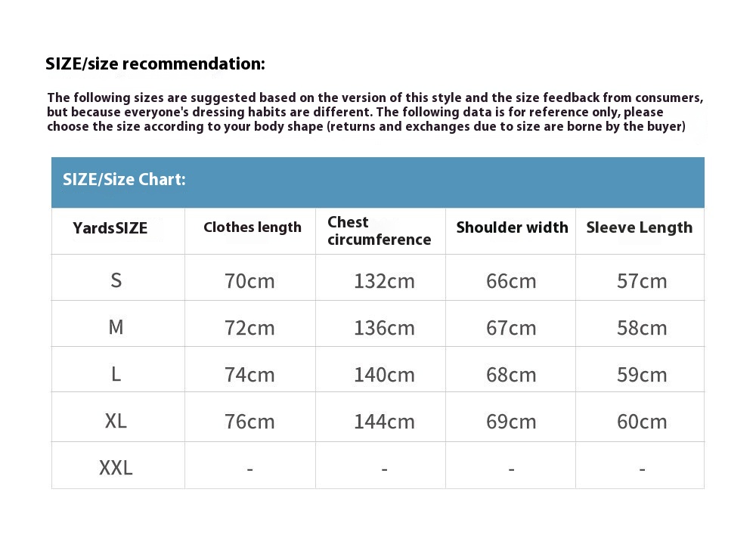Select the 60cm sleeve length cell
The height and width of the screenshot is (535, 756).
point(642,422)
